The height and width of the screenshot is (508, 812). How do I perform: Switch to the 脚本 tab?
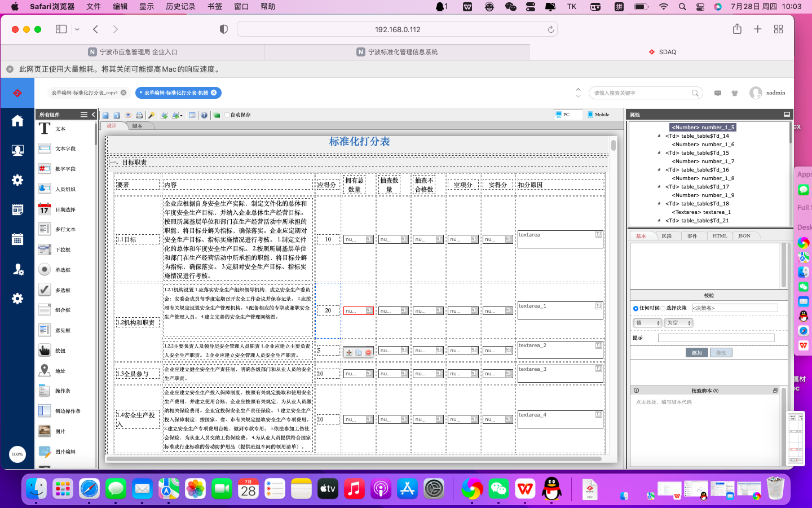[x=138, y=126]
